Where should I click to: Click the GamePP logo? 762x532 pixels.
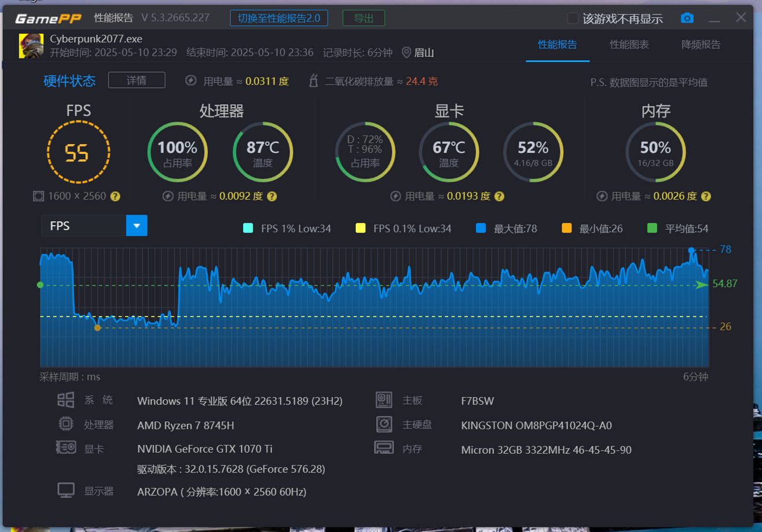49,19
